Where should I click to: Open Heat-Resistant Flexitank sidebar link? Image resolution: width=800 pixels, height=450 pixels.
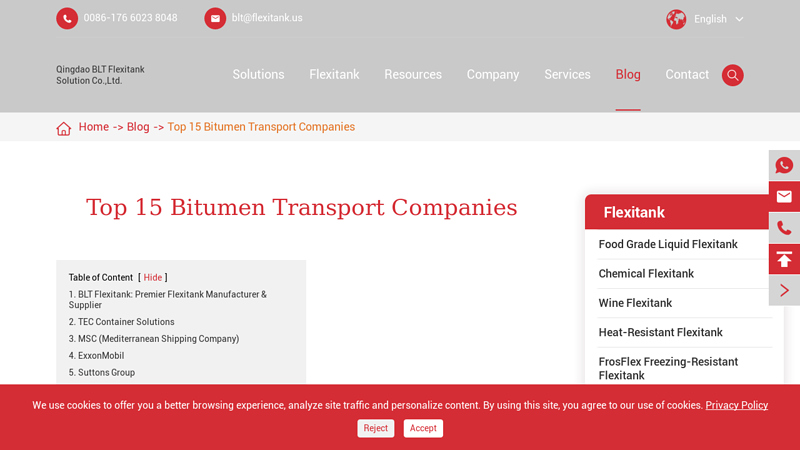click(660, 333)
